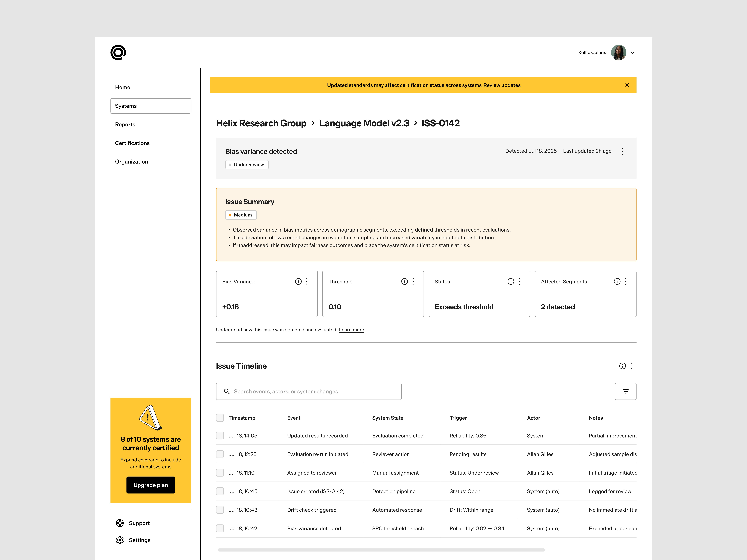
Task: Open Status card options menu
Action: (x=519, y=282)
